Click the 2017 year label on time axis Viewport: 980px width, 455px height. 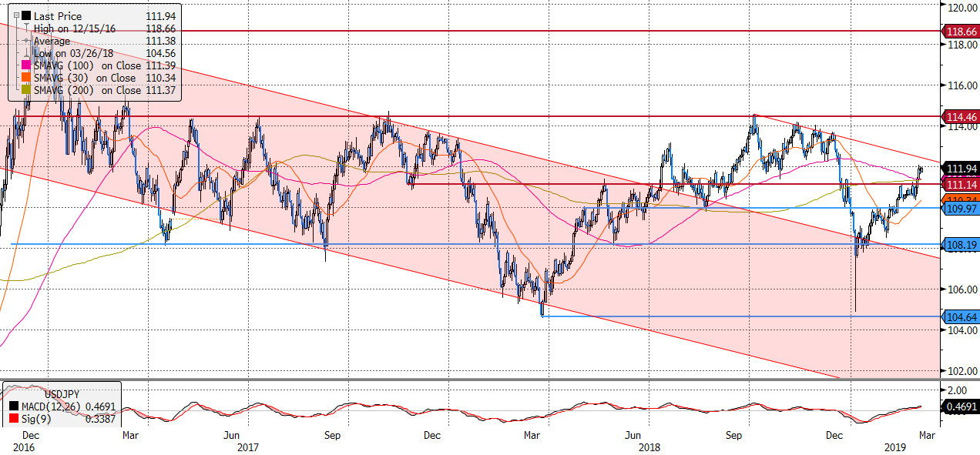point(250,447)
